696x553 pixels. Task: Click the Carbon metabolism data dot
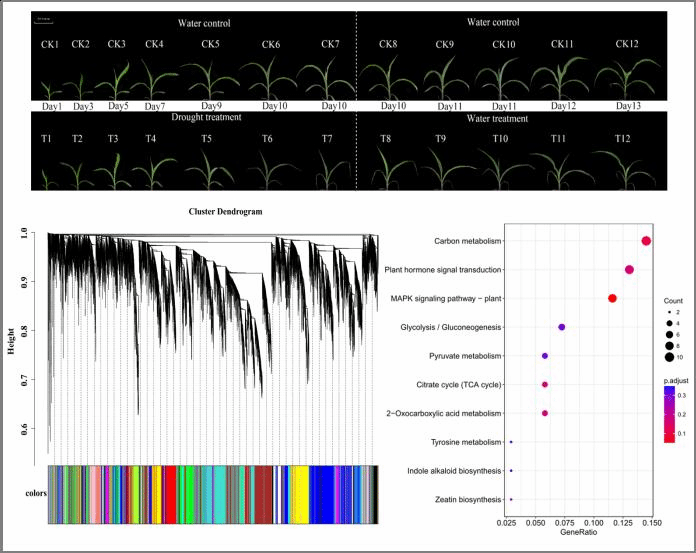click(x=646, y=241)
